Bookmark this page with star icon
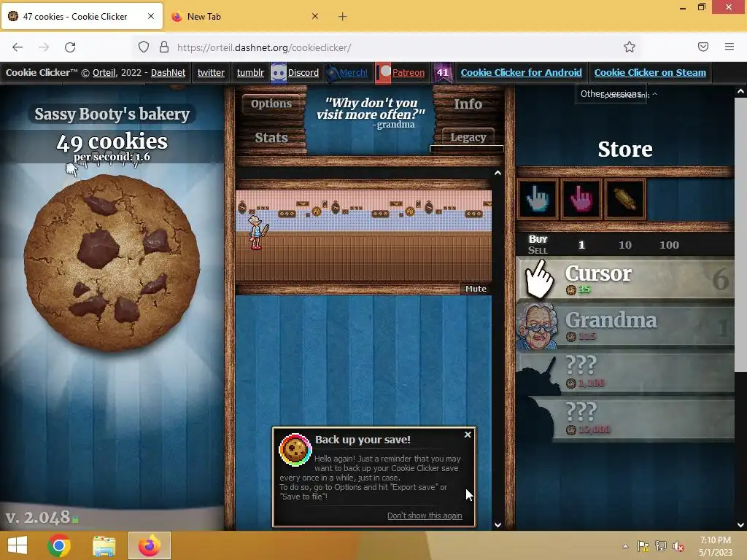747x560 pixels. [630, 47]
